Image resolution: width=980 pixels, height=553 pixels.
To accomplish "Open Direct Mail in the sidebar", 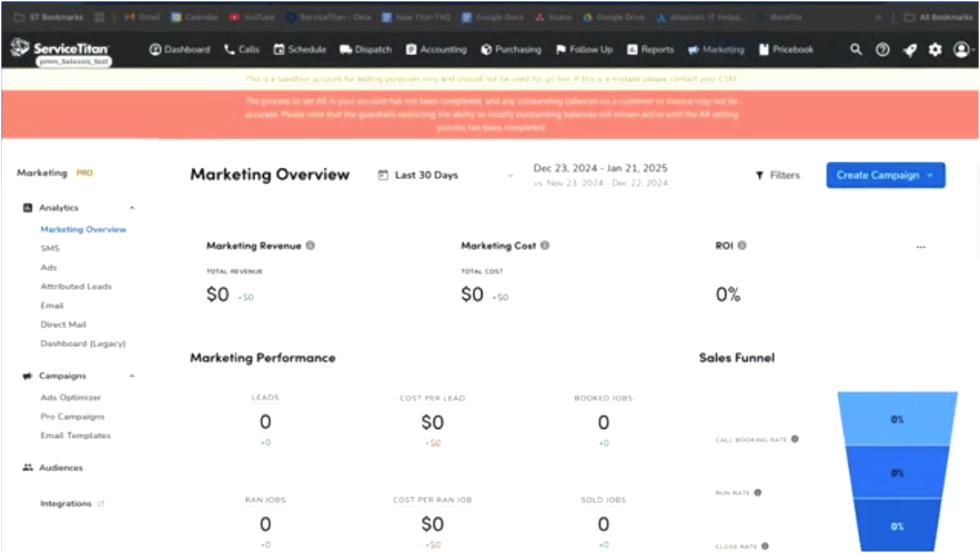I will click(63, 324).
